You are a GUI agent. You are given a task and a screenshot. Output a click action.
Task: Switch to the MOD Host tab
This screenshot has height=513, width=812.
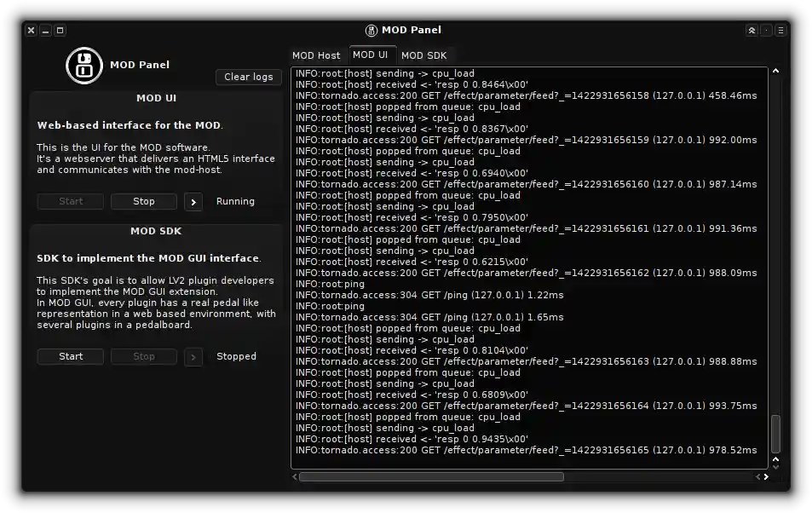point(316,55)
